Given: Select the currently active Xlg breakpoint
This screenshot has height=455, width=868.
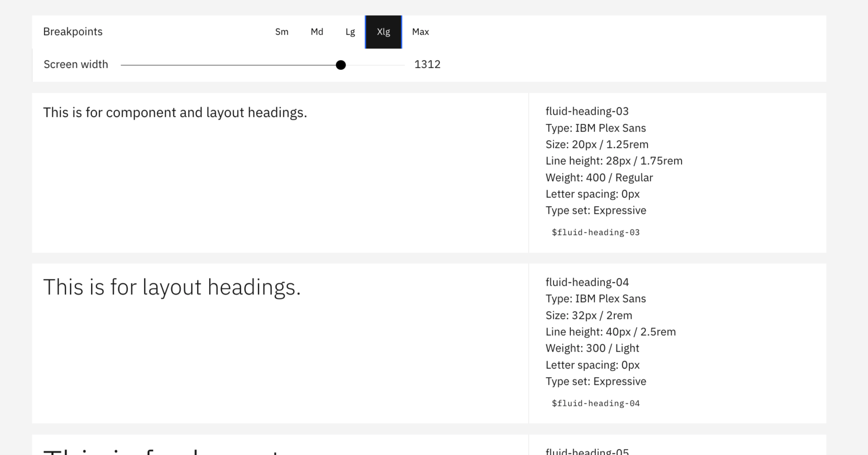Looking at the screenshot, I should pos(383,32).
